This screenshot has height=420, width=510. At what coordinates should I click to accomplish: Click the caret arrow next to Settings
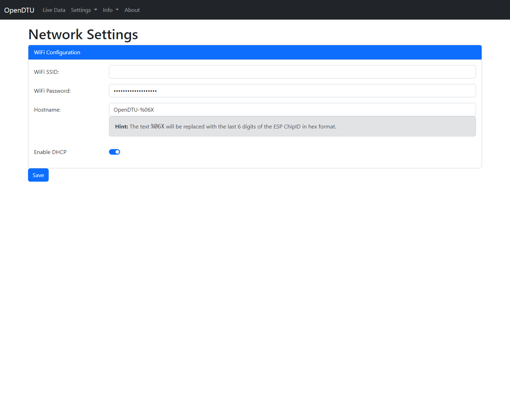pyautogui.click(x=96, y=10)
